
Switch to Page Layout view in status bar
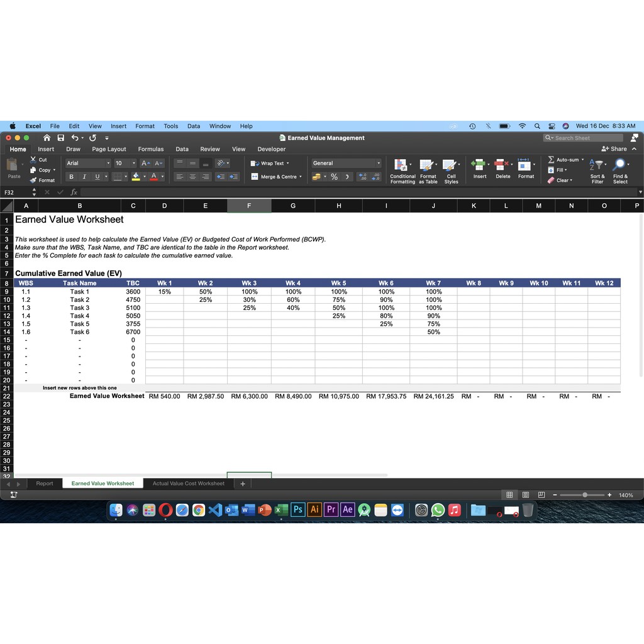(525, 495)
